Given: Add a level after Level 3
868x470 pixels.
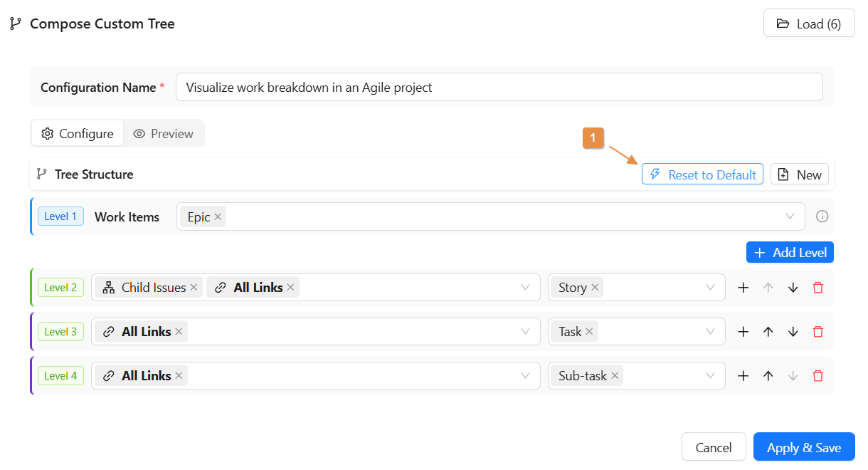Looking at the screenshot, I should 743,332.
